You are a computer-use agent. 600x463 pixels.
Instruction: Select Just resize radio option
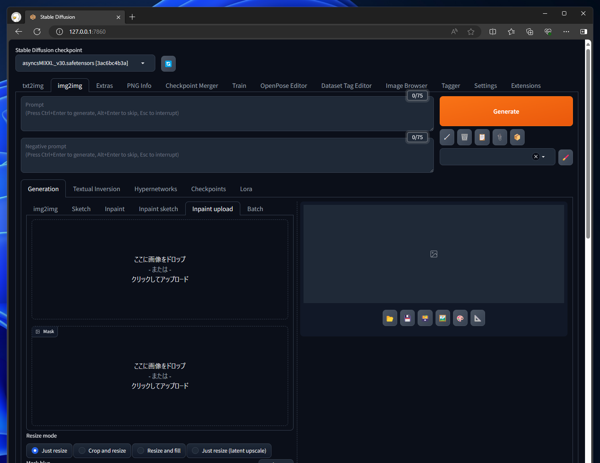coord(50,451)
